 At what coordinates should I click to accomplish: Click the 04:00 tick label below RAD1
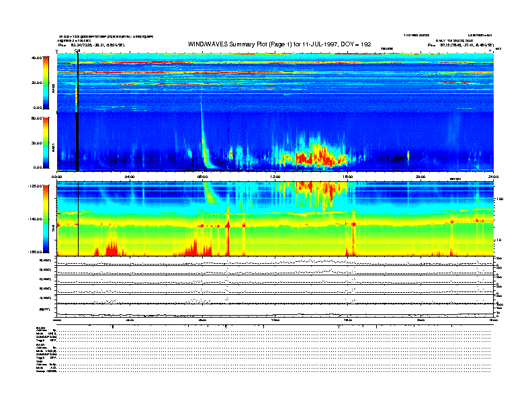[129, 177]
